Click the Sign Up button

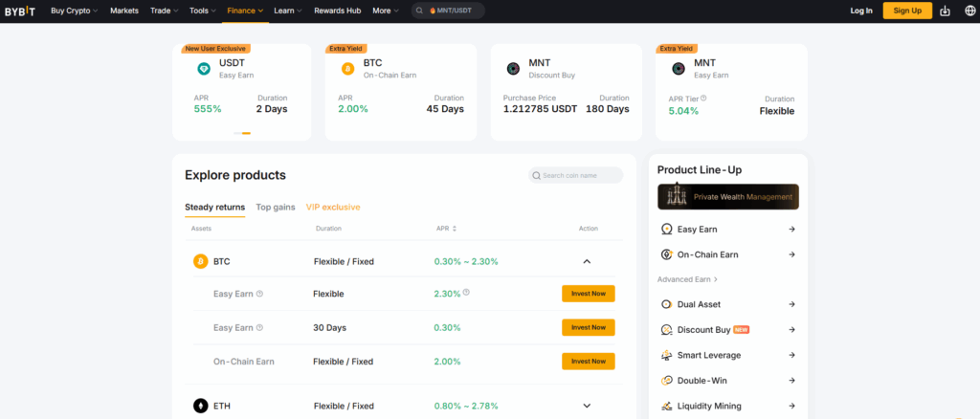(906, 11)
